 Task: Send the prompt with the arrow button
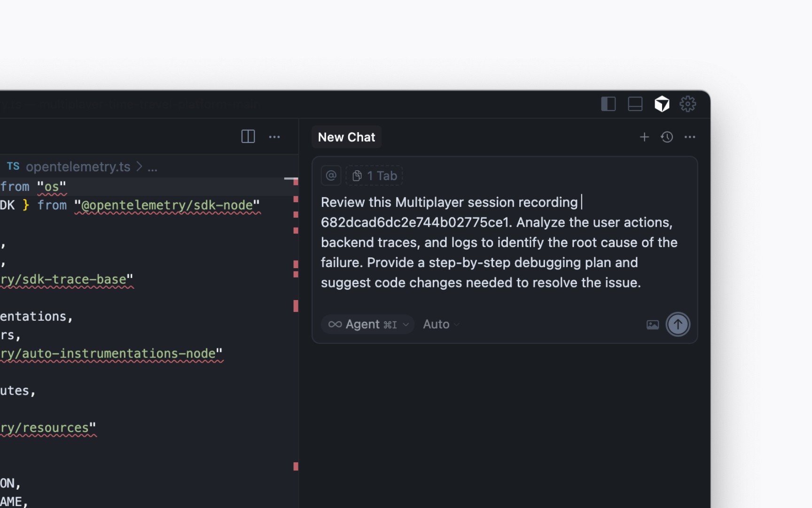pos(678,324)
